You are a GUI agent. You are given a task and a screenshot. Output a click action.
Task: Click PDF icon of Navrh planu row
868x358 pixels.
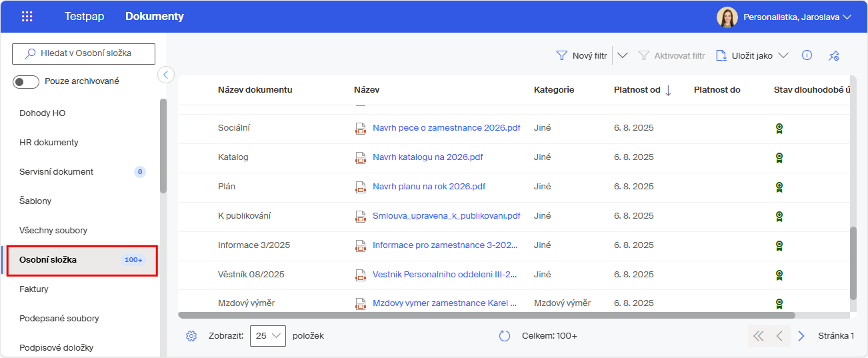click(x=361, y=187)
